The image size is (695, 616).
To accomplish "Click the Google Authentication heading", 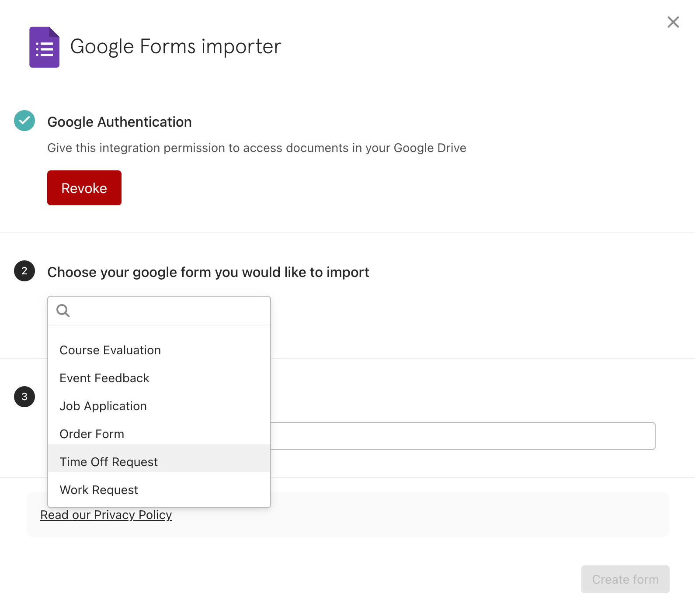I will click(119, 122).
